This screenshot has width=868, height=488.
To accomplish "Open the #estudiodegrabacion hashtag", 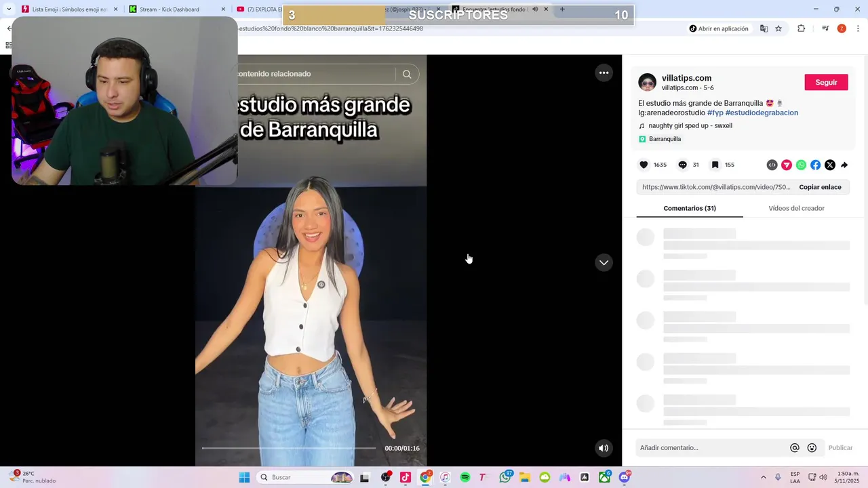I will coord(762,113).
